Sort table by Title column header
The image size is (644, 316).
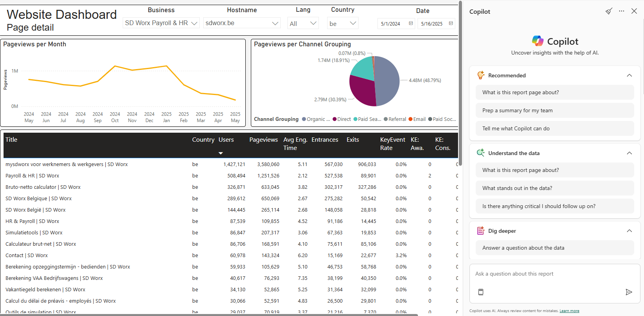coord(11,140)
